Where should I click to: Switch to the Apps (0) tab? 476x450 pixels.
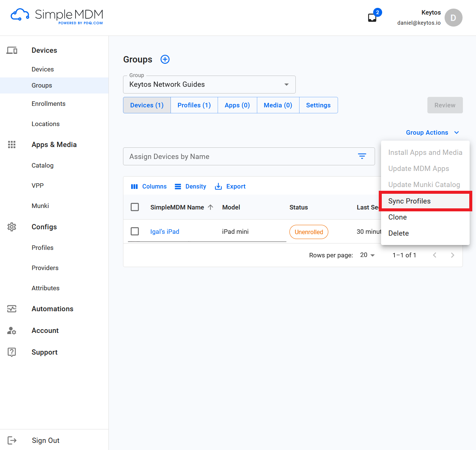[x=237, y=105]
